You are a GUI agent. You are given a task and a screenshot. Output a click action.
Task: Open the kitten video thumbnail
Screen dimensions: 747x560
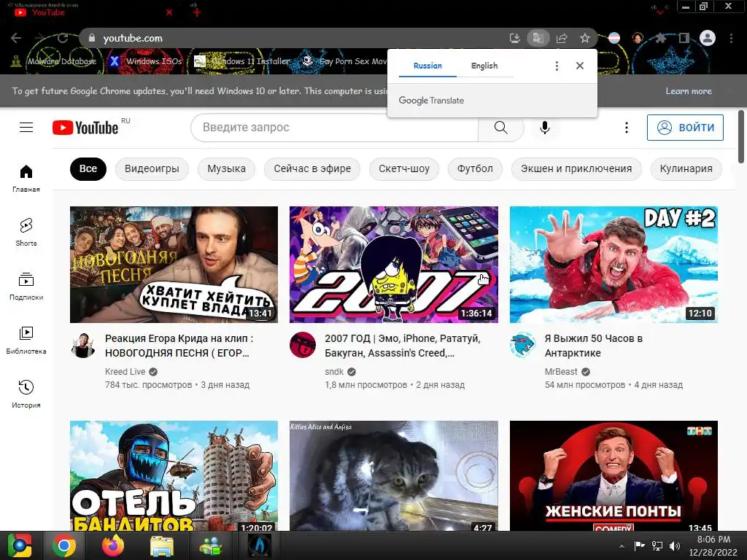point(394,475)
